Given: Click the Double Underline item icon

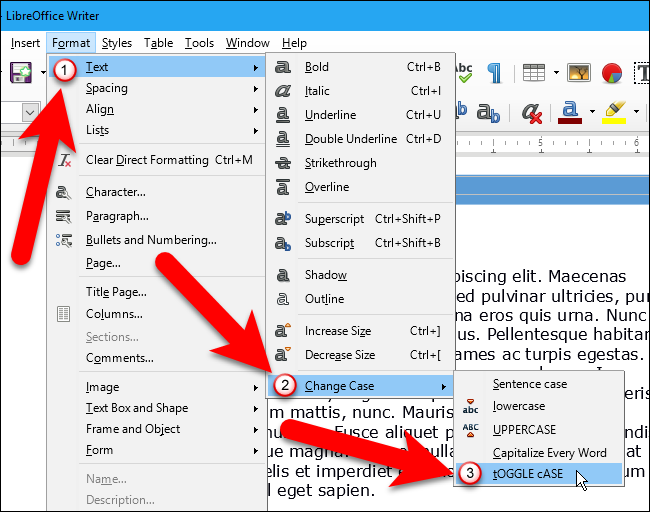Looking at the screenshot, I should (283, 139).
